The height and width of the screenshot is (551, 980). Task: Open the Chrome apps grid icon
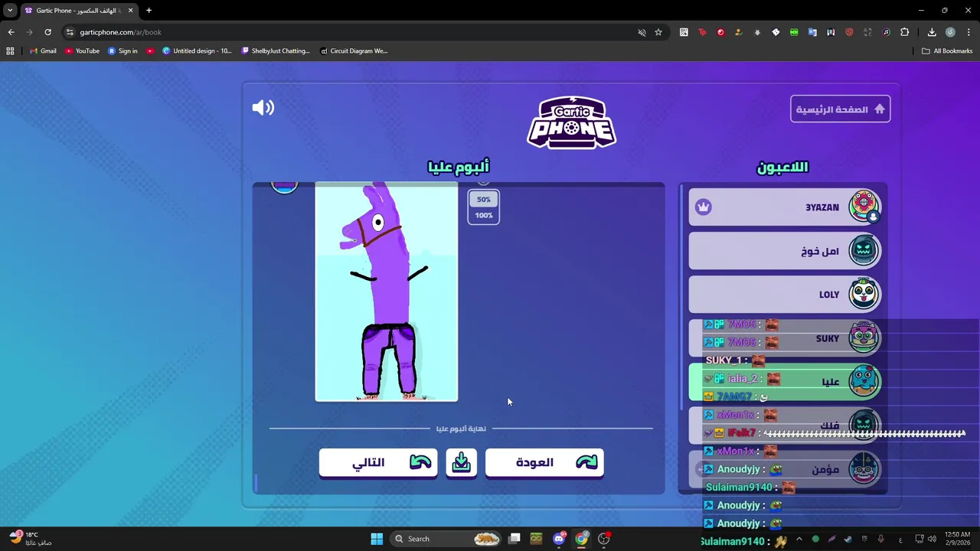pyautogui.click(x=10, y=51)
